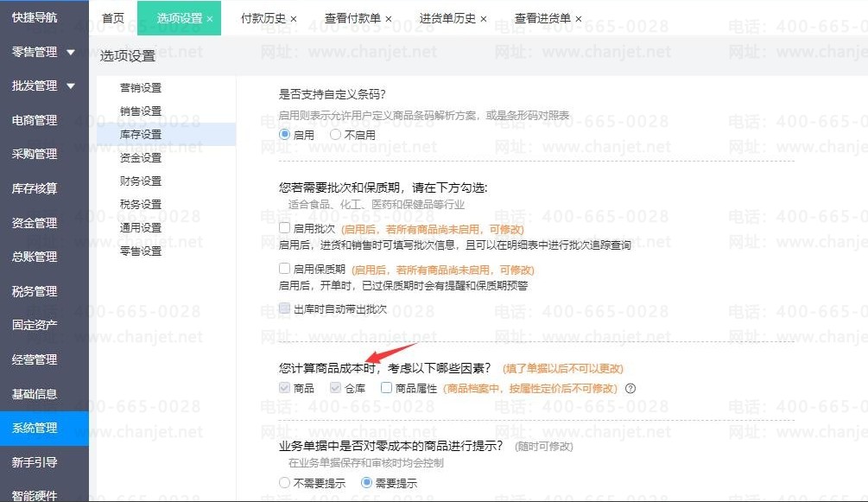Toggle the 仓库 cost factor checkbox

(x=335, y=388)
